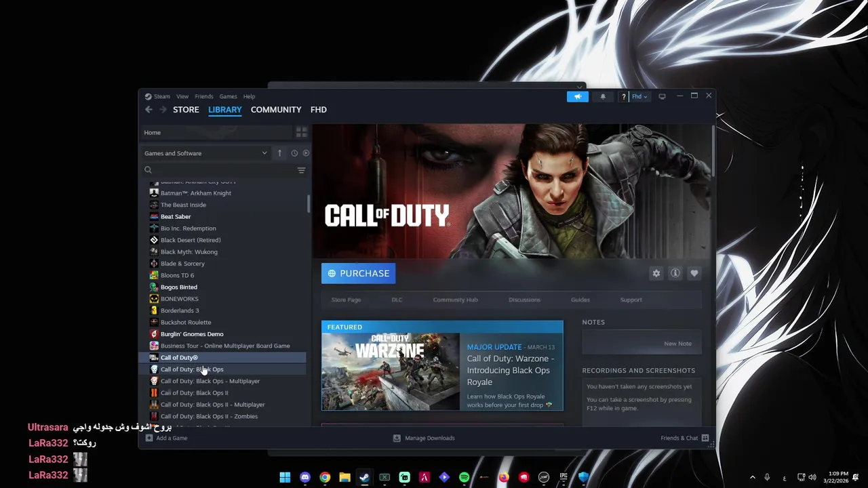Viewport: 868px width, 488px height.
Task: Show hidden tray icons chevron
Action: (x=752, y=477)
